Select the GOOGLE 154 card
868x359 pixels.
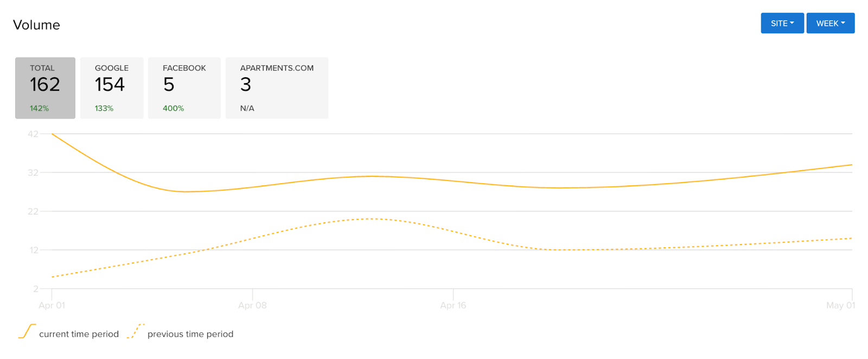(112, 88)
